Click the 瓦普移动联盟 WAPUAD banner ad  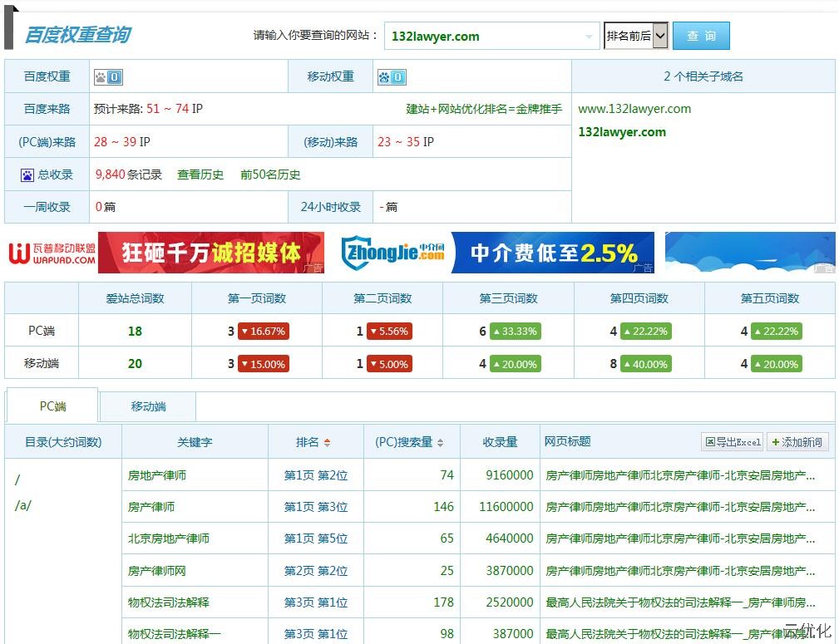[x=165, y=253]
